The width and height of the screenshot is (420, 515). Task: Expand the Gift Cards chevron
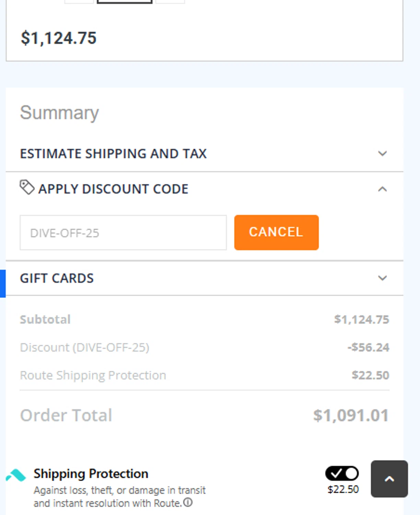(x=382, y=278)
